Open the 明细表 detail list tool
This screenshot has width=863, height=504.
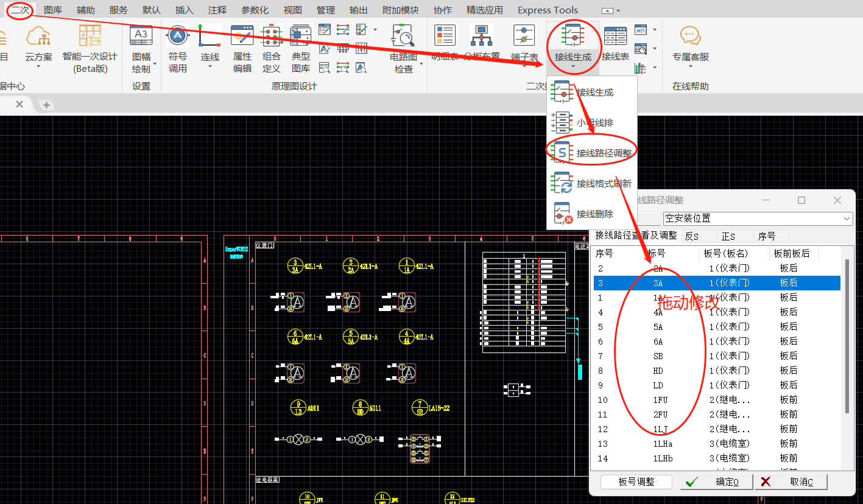click(x=445, y=43)
